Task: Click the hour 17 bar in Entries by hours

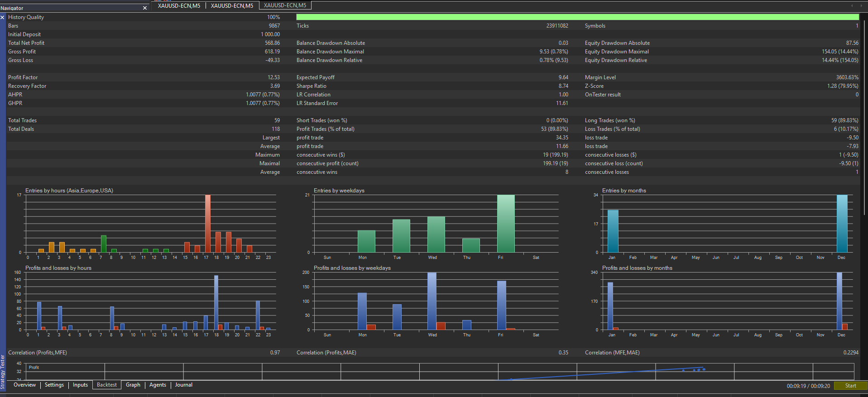Action: point(208,224)
